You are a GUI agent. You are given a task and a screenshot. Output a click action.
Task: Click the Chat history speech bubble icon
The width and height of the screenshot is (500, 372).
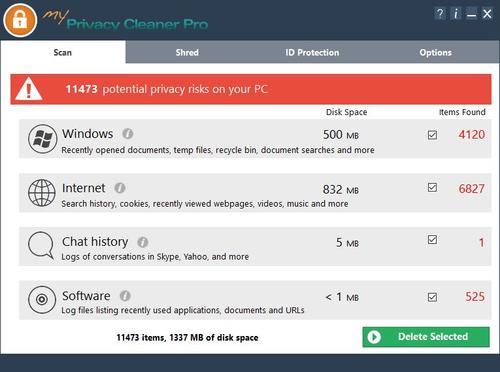[x=41, y=245]
